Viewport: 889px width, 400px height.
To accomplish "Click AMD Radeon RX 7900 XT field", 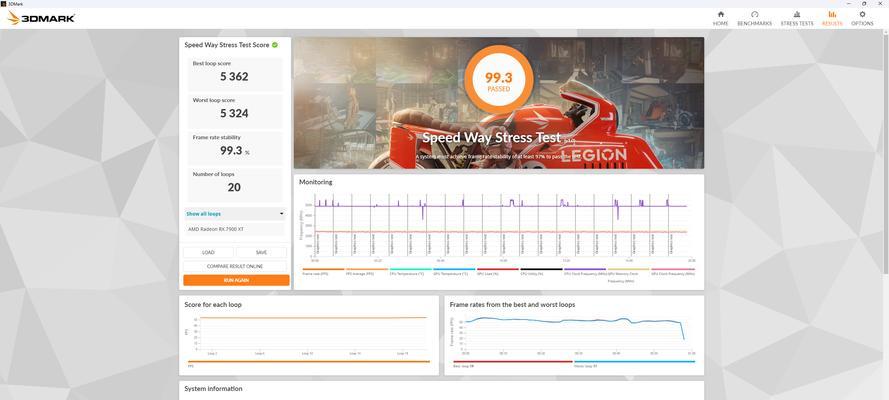I will point(235,229).
